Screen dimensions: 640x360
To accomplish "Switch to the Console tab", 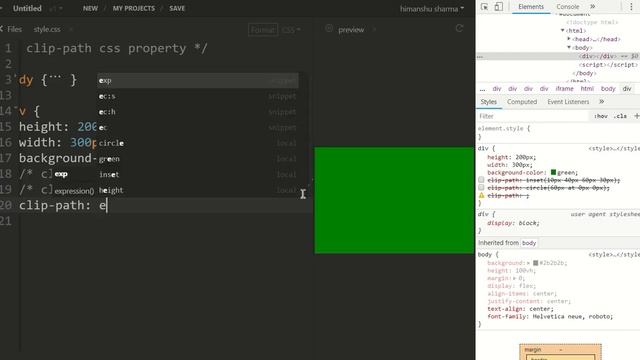I will (x=568, y=7).
